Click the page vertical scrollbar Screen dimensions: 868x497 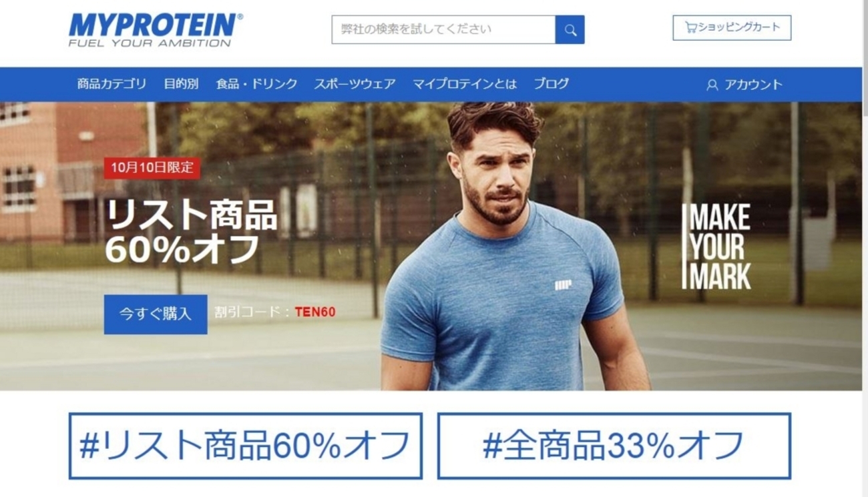(x=865, y=248)
